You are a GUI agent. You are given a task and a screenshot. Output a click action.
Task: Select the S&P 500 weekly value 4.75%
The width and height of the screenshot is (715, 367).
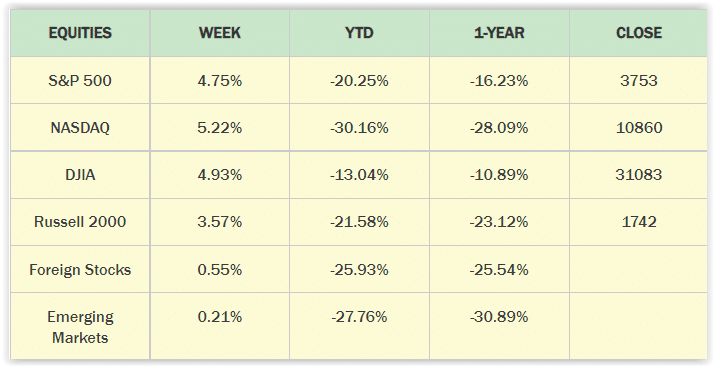pyautogui.click(x=220, y=81)
